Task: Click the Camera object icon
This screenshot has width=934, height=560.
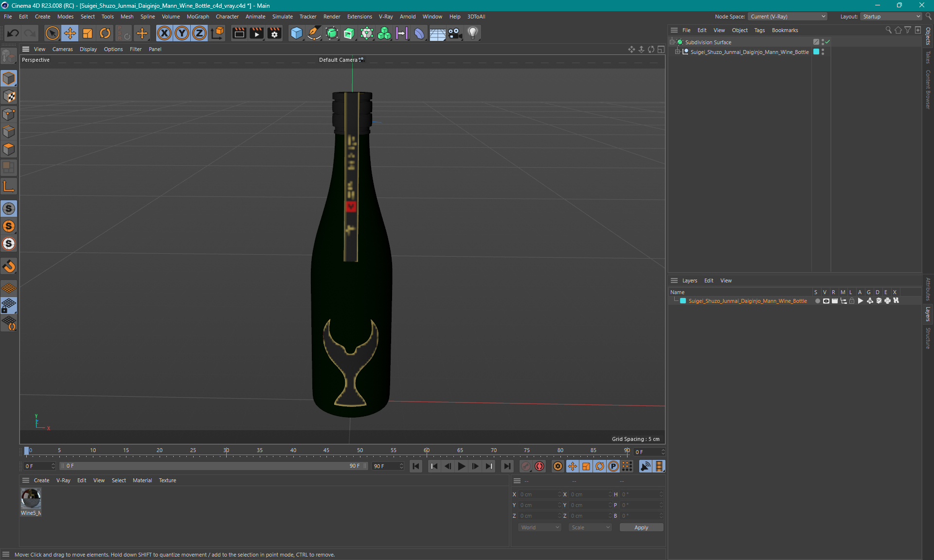Action: click(455, 33)
